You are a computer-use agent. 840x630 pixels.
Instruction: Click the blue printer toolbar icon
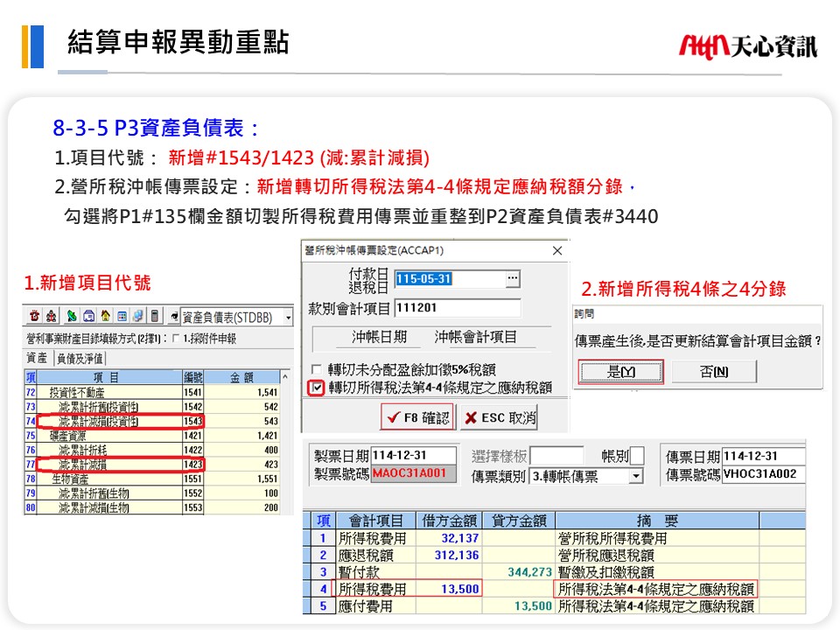pyautogui.click(x=88, y=316)
